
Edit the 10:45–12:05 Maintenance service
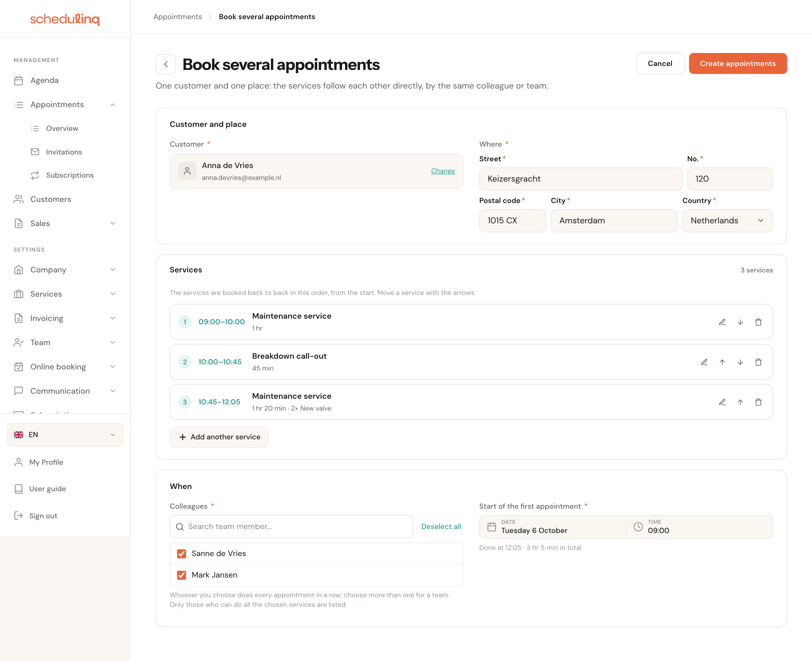coord(722,402)
